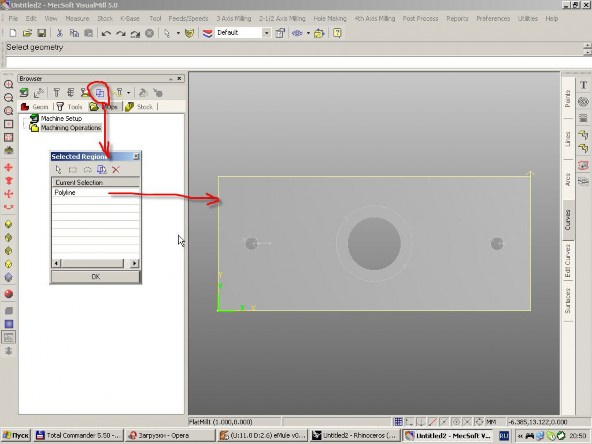Image resolution: width=592 pixels, height=444 pixels.
Task: Click the red pan arrows icon
Action: (x=8, y=167)
